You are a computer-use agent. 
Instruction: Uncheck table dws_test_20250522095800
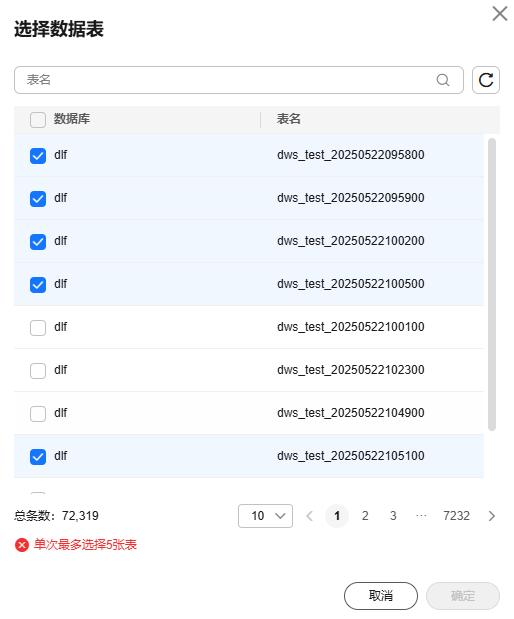point(38,156)
